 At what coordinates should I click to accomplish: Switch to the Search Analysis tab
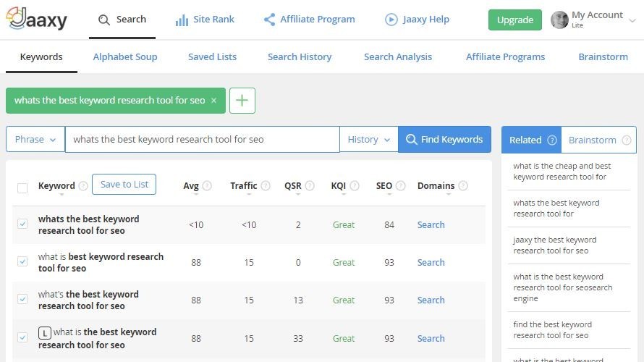[397, 56]
